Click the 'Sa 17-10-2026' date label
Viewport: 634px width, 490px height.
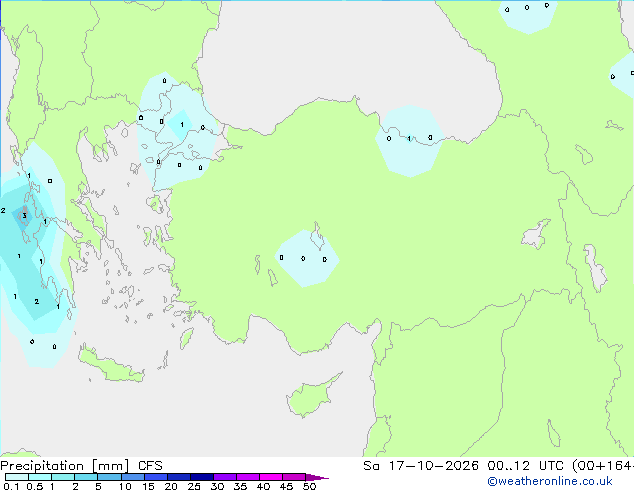[x=421, y=466]
